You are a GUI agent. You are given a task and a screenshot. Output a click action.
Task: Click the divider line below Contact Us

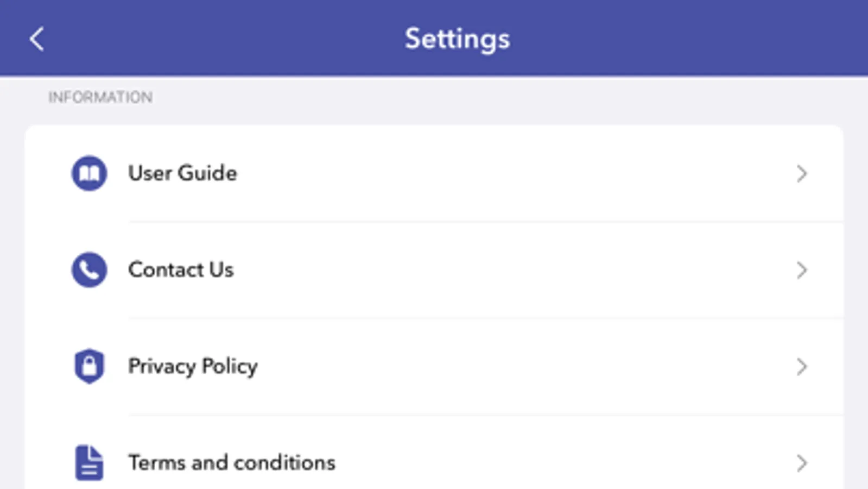(x=485, y=318)
